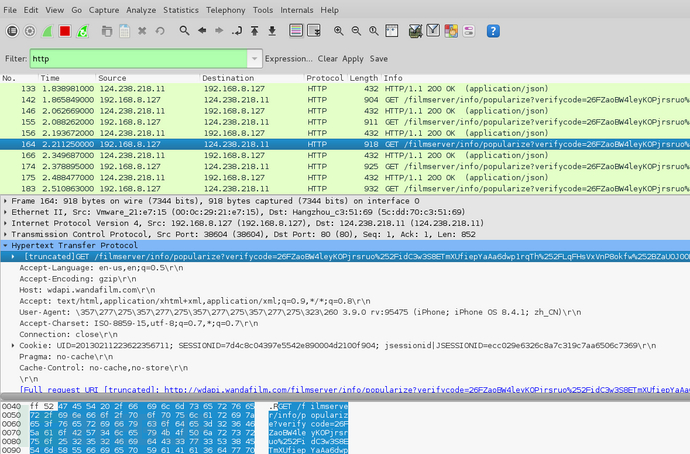The height and width of the screenshot is (454, 690).
Task: Expand Transmission Control Protocol section
Action: point(5,234)
